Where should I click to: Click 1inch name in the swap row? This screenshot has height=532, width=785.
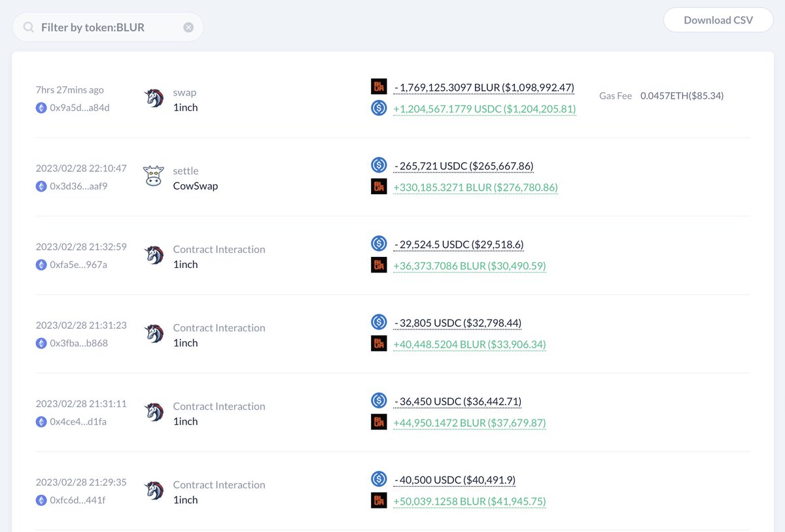pyautogui.click(x=185, y=107)
